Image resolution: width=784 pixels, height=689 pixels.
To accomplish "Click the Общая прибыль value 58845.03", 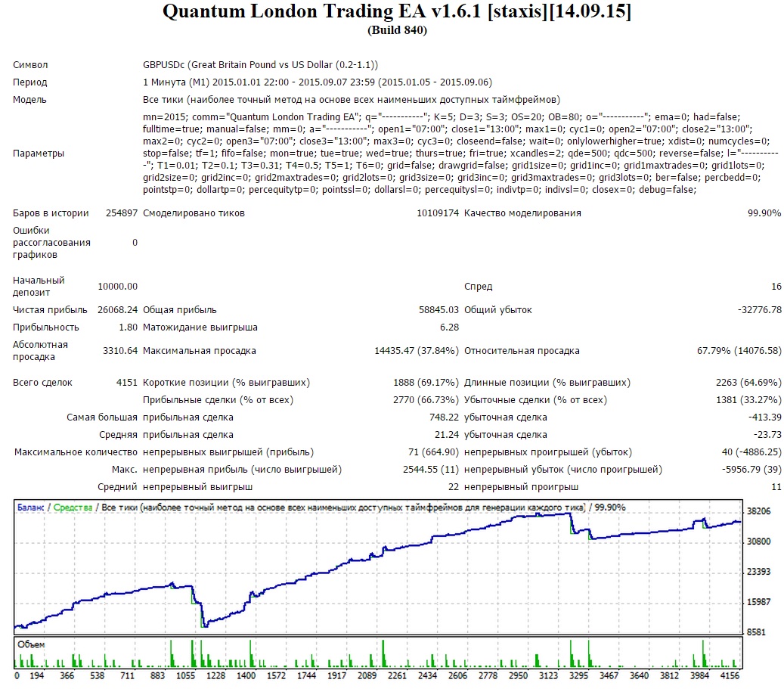I will click(438, 310).
